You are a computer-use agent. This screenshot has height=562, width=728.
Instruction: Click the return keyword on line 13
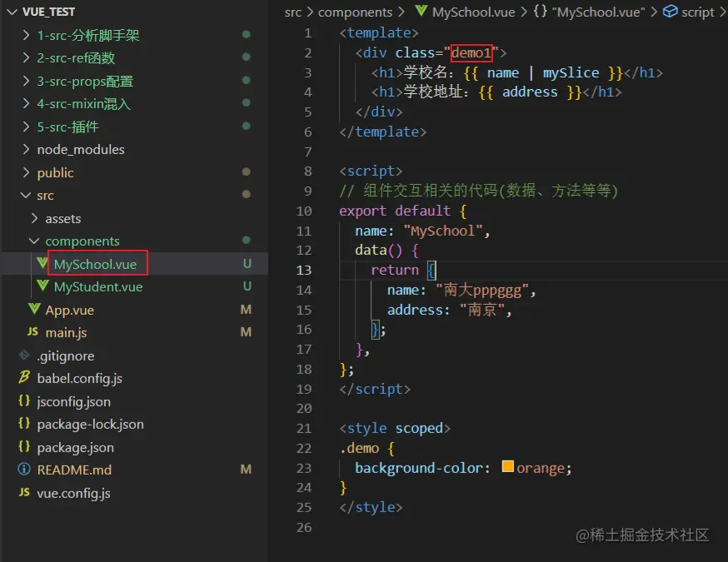[395, 270]
